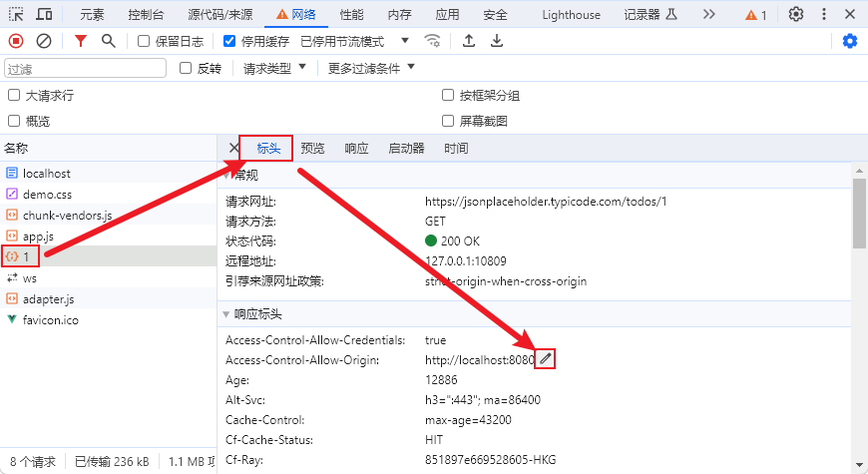
Task: Click the record network log button
Action: tap(16, 41)
